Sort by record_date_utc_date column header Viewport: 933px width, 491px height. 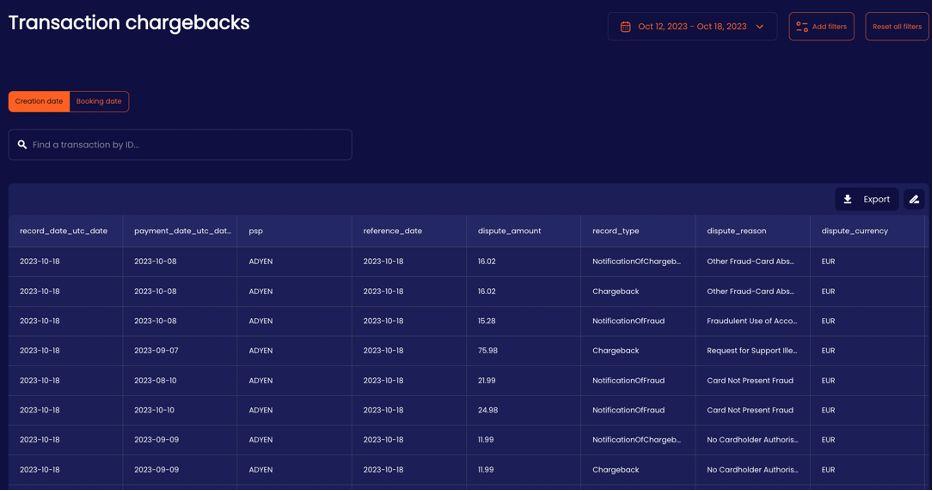pyautogui.click(x=64, y=231)
